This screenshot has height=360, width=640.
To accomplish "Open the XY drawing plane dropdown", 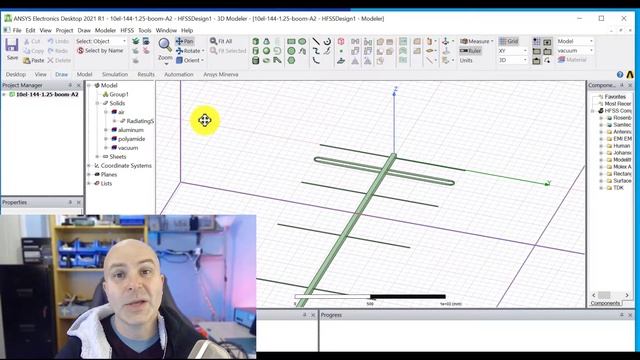I will 512,51.
